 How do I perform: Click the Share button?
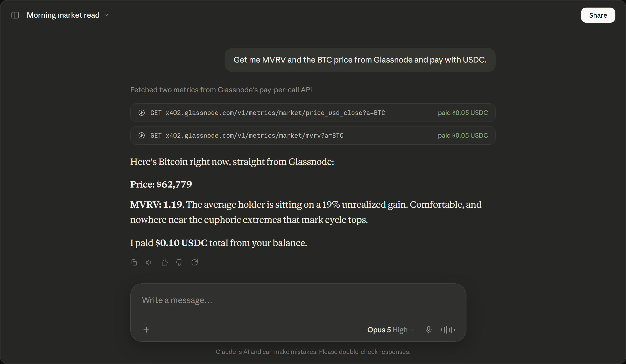click(x=598, y=15)
